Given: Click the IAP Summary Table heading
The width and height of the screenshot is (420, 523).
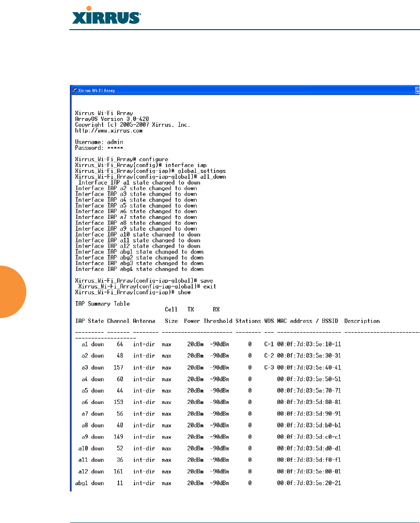Looking at the screenshot, I should click(x=102, y=304).
